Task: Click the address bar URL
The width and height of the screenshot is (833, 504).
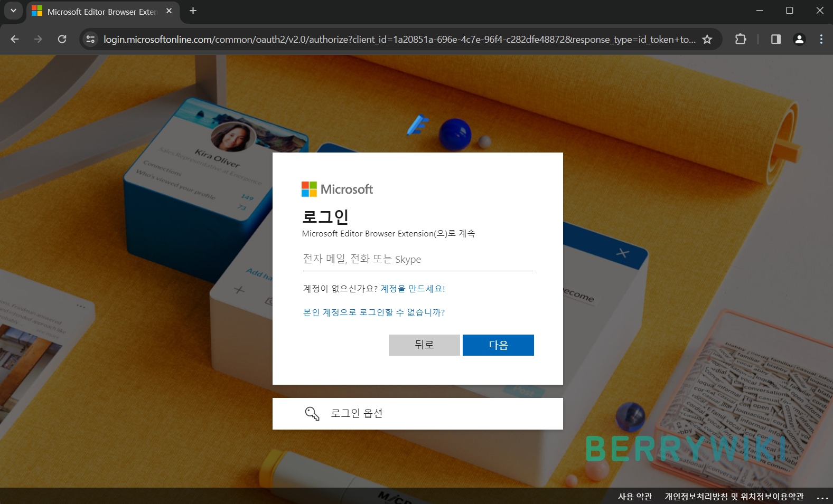Action: [x=399, y=39]
